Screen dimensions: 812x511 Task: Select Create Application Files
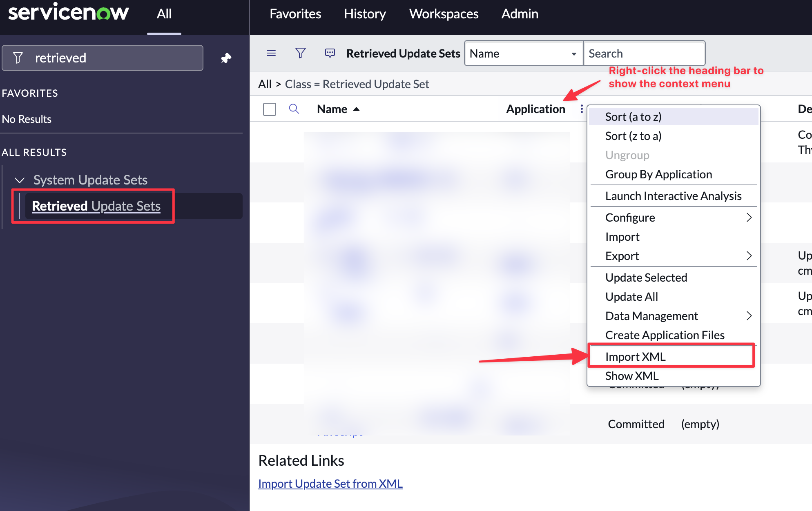tap(674, 335)
